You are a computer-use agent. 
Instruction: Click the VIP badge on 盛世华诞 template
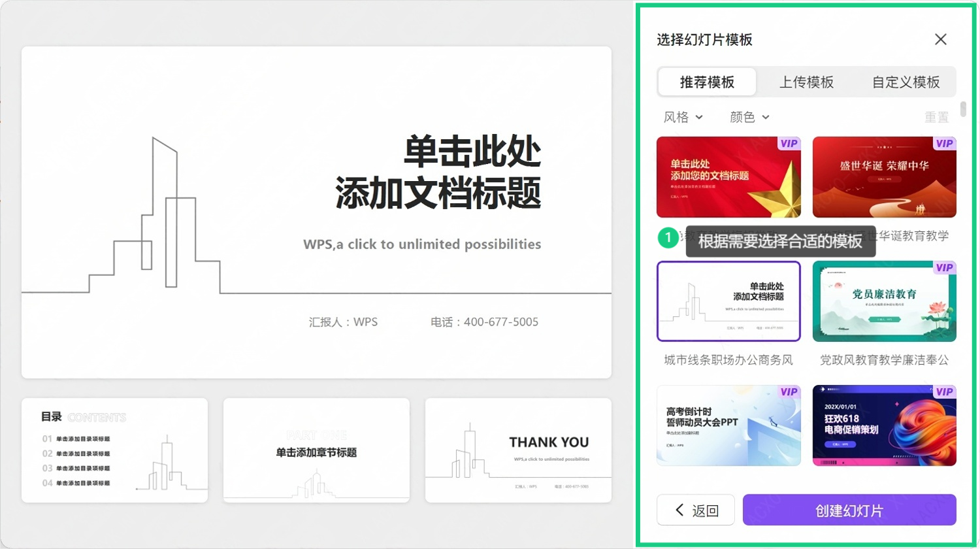[x=945, y=144]
